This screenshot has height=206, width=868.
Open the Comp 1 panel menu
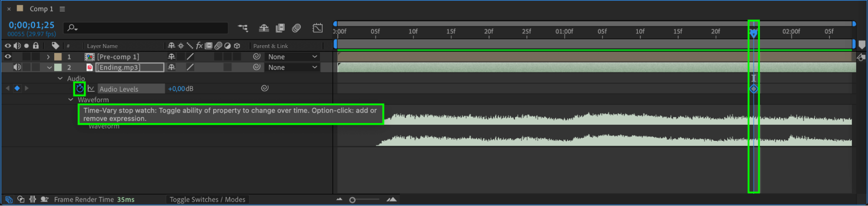[62, 9]
